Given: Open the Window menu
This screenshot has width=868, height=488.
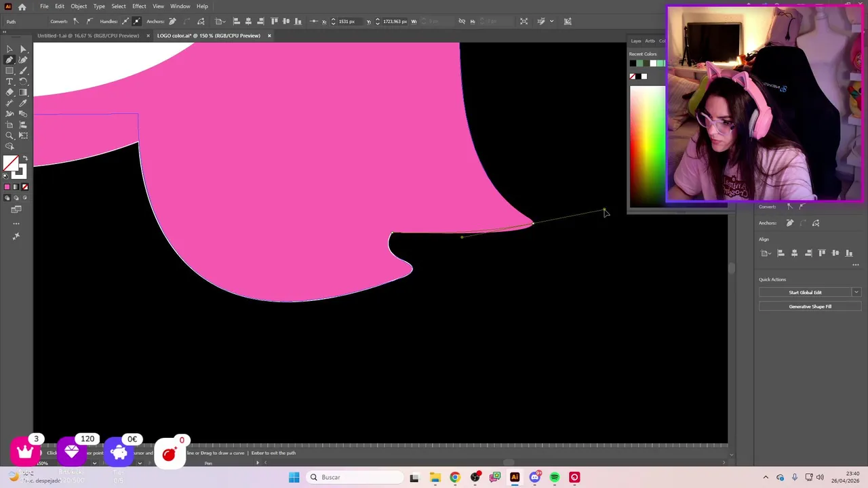Looking at the screenshot, I should [180, 6].
